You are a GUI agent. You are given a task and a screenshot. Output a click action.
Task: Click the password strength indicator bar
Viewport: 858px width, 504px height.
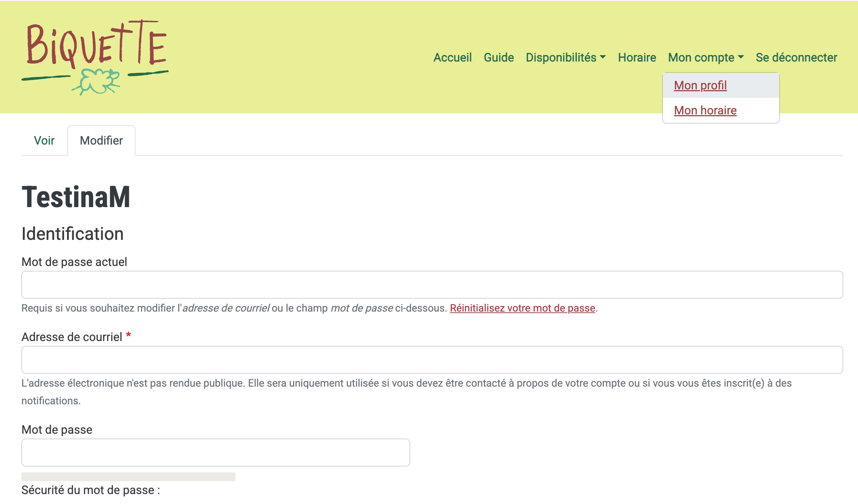tap(128, 477)
